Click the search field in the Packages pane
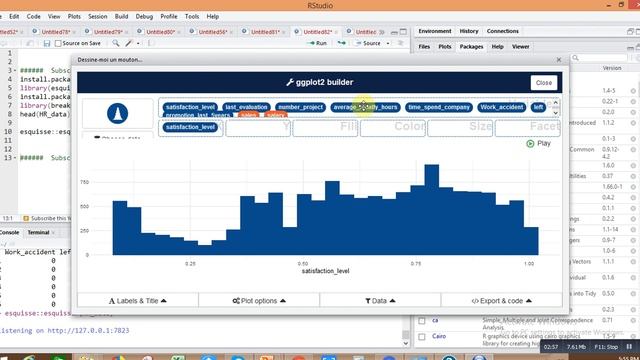Screen dimensions: 640x360 pos(599,58)
